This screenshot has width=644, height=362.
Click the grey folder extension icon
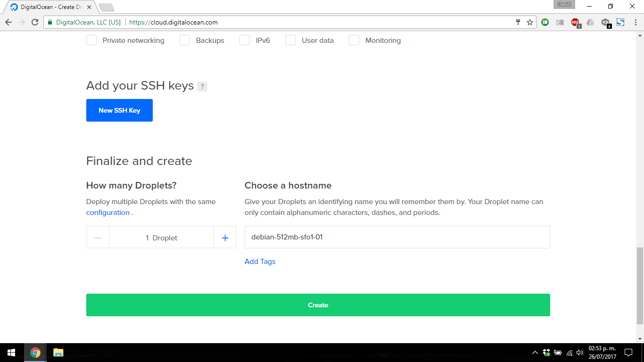tap(560, 22)
